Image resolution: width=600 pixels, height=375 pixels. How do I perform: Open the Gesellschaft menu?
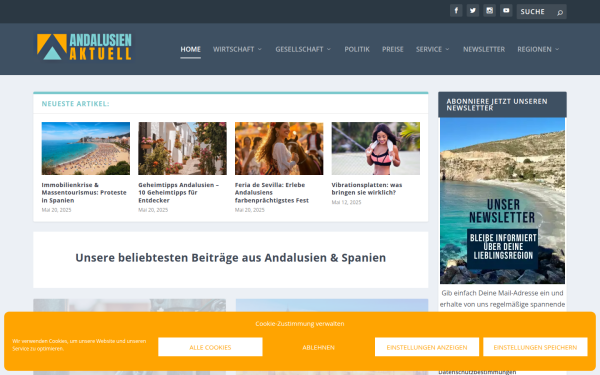pyautogui.click(x=299, y=49)
